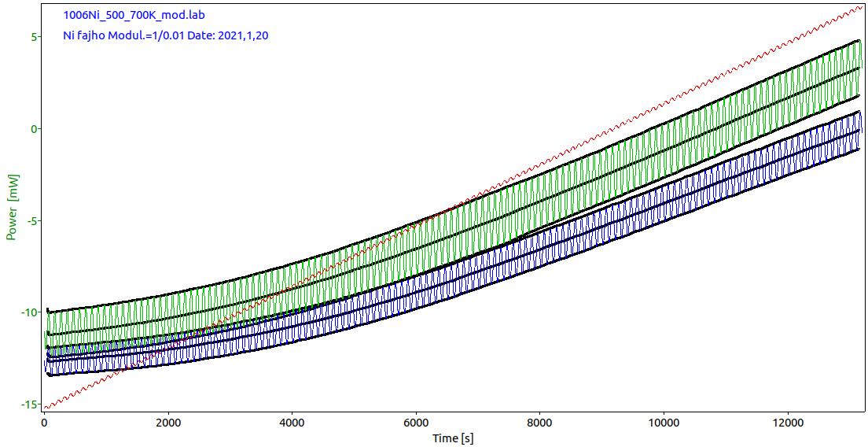Viewport: 868px width, 447px height.
Task: Select the 'Time [s]' x-axis label
Action: click(x=452, y=438)
